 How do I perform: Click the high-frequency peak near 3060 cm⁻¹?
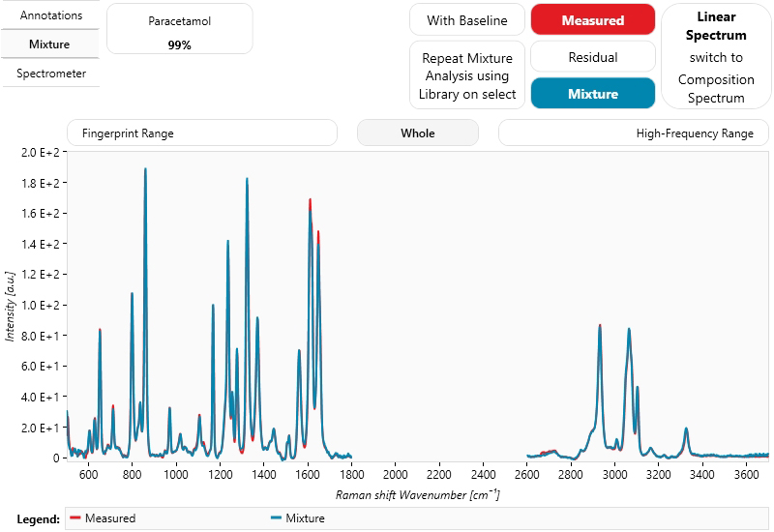point(629,331)
